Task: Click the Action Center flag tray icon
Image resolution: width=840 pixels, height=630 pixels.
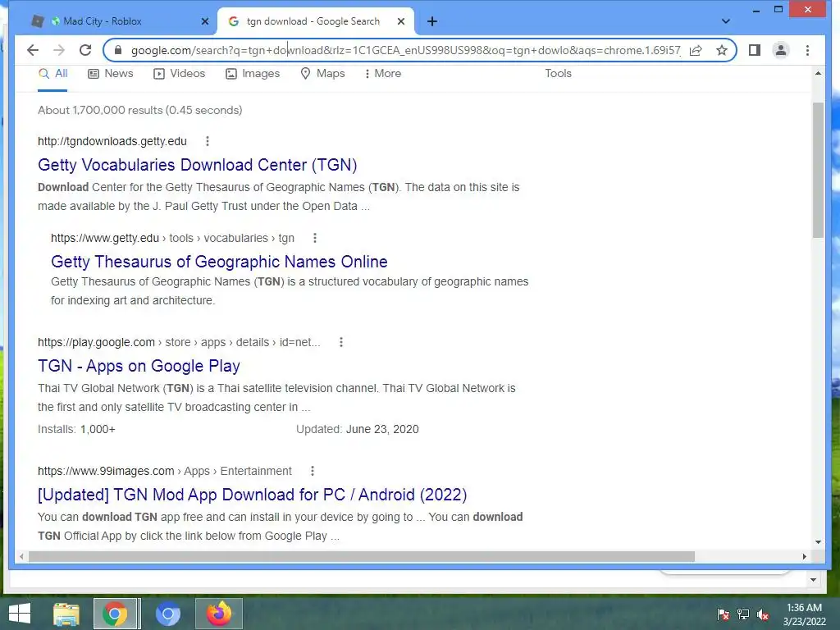Action: (723, 614)
